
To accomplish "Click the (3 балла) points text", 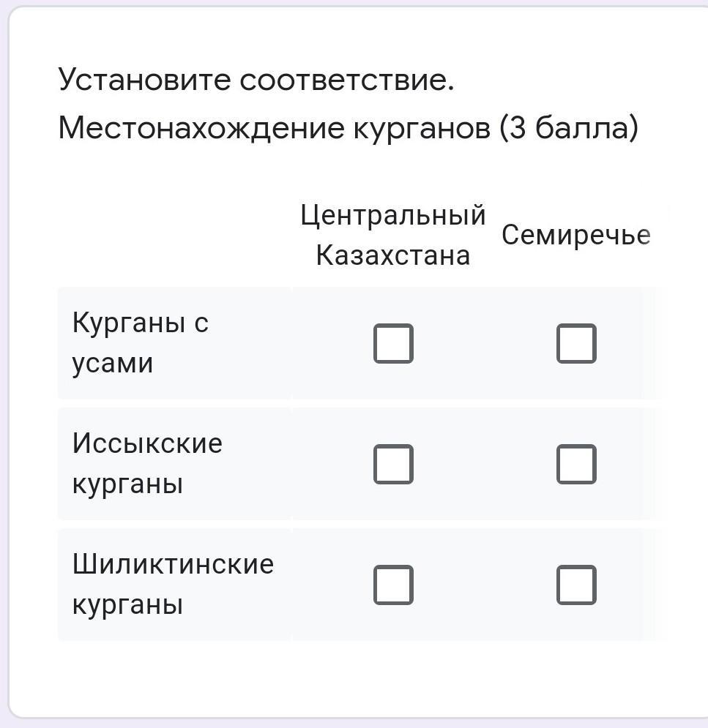I will coord(569,129).
